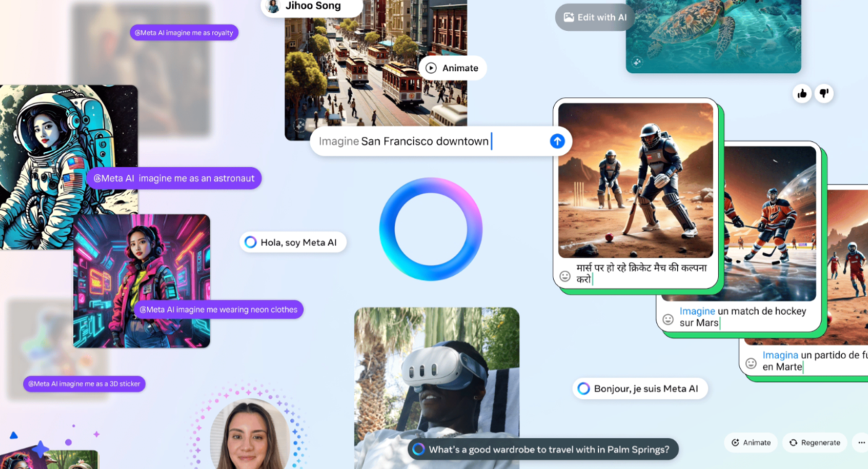Open the cricket on Mars image
The height and width of the screenshot is (469, 868).
(x=636, y=180)
